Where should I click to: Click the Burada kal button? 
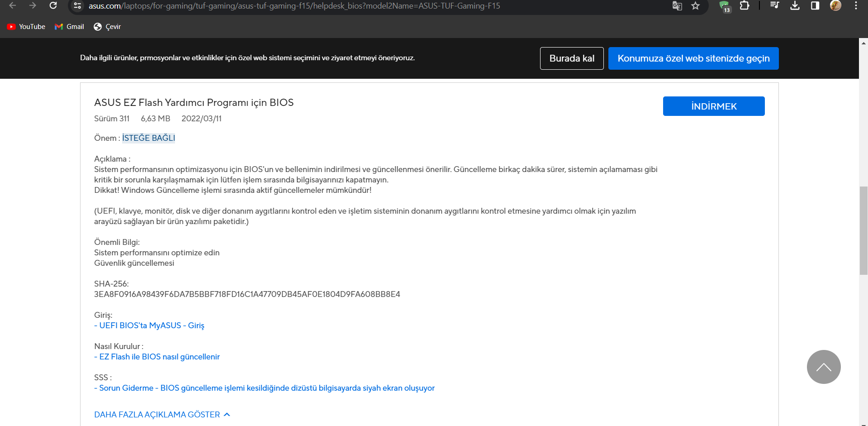(x=572, y=58)
